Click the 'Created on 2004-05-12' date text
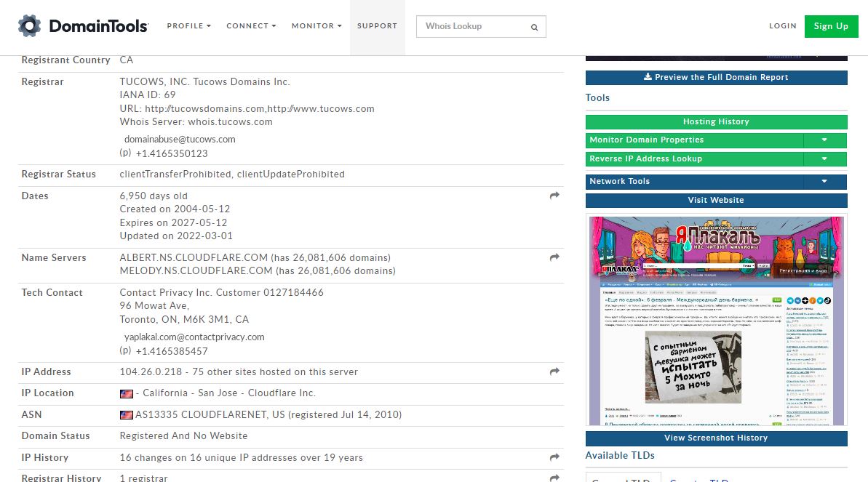Viewport: 868px width, 482px height. point(175,209)
